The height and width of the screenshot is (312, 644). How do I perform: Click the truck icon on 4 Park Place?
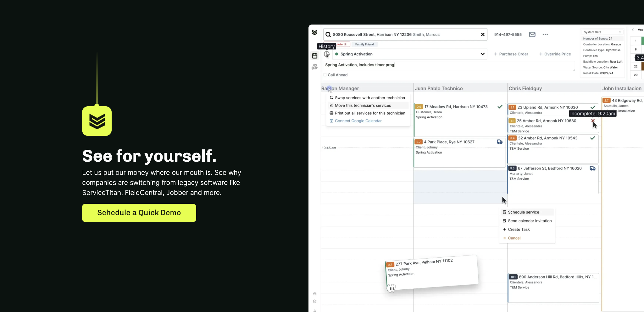tap(499, 142)
